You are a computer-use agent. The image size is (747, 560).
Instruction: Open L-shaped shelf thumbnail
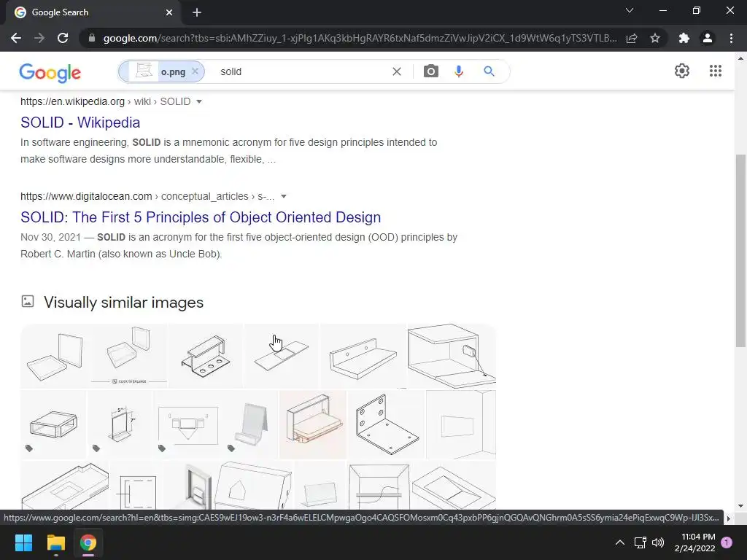coord(363,356)
